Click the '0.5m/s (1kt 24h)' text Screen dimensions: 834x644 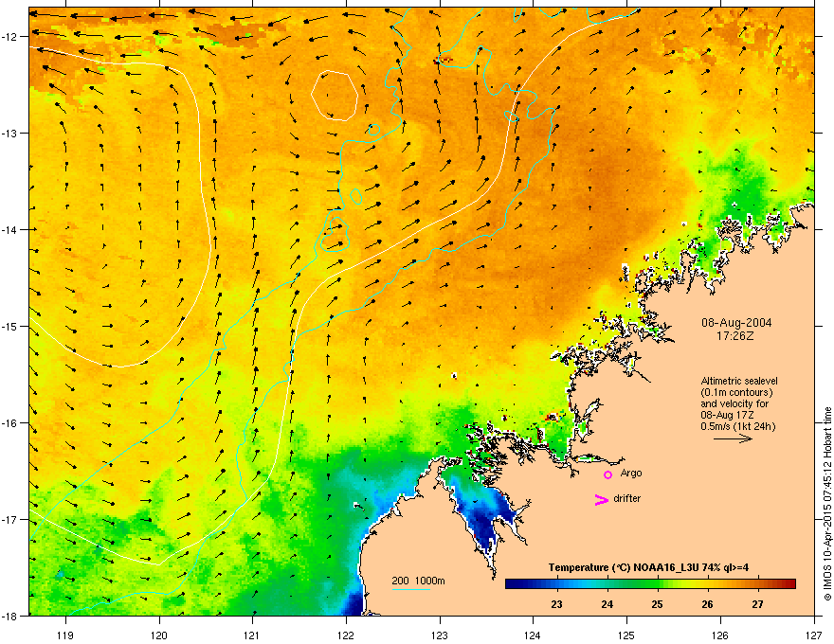(x=737, y=426)
